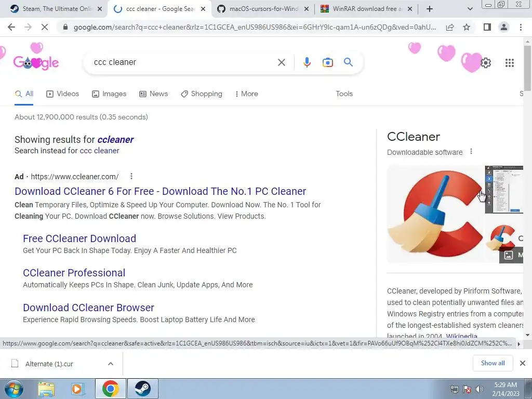Click the Chrome taskbar icon

click(x=110, y=389)
